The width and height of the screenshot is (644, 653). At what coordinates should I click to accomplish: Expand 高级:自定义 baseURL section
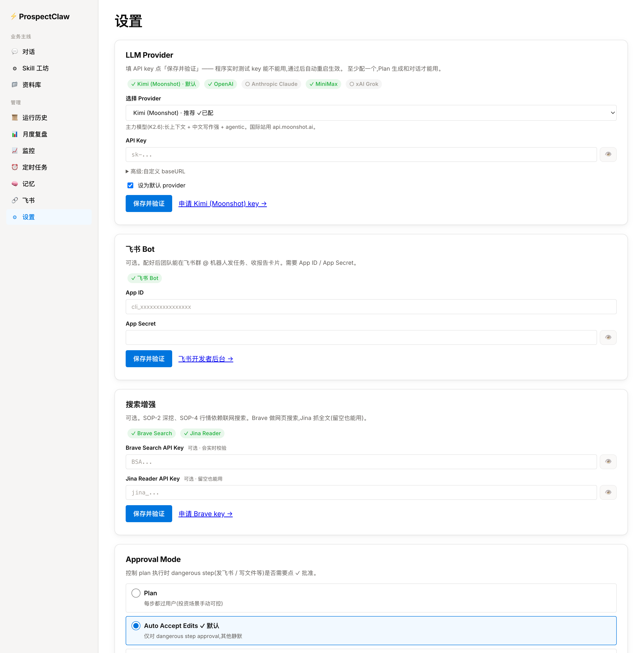tap(155, 171)
